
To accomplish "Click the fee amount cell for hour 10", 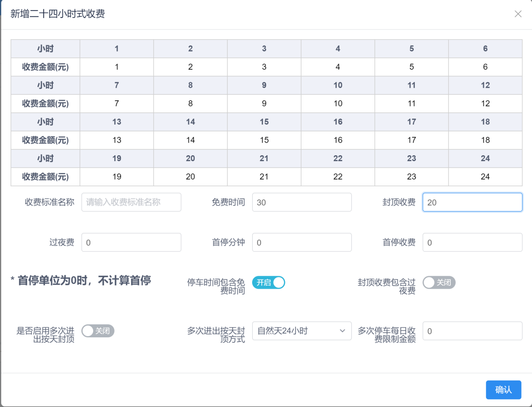I will pyautogui.click(x=338, y=104).
